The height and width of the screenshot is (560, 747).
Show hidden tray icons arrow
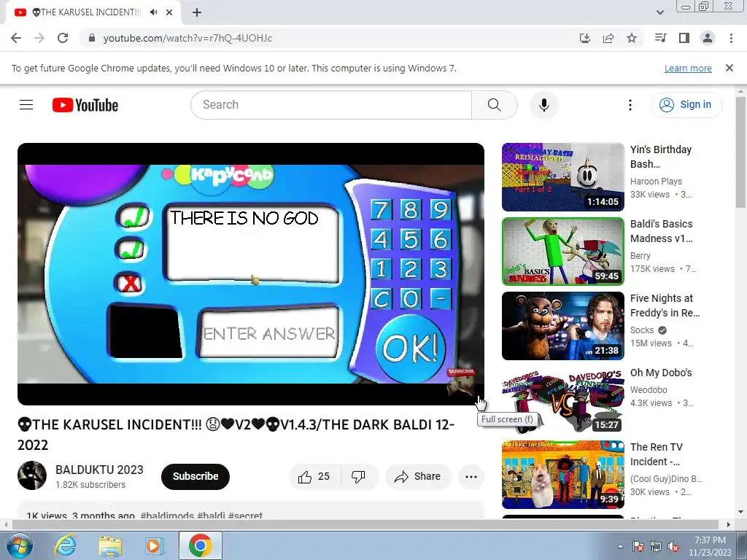click(620, 546)
